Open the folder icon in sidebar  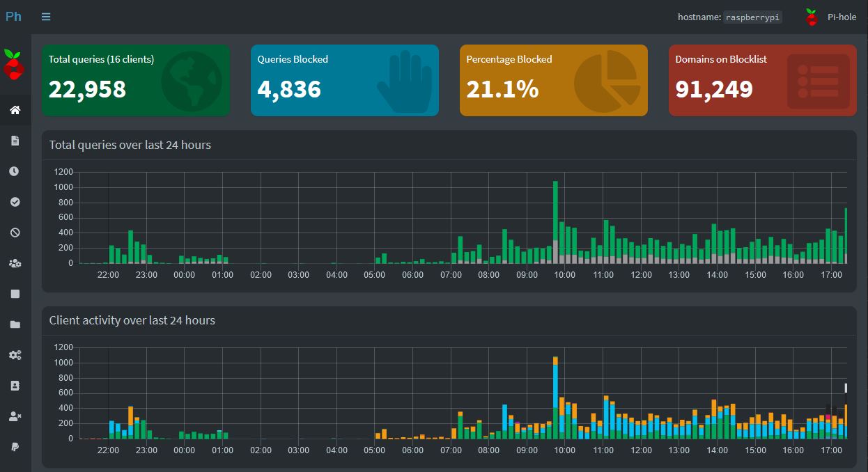click(15, 324)
